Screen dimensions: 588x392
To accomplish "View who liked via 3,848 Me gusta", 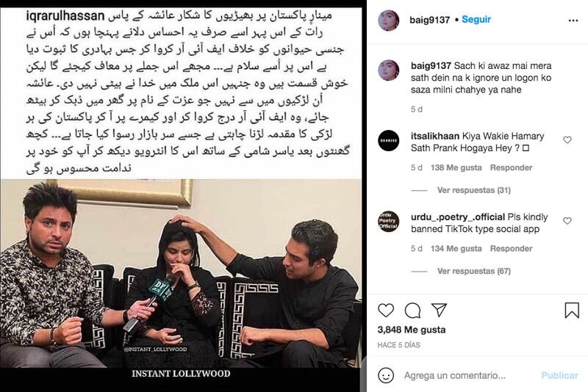I will 412,330.
